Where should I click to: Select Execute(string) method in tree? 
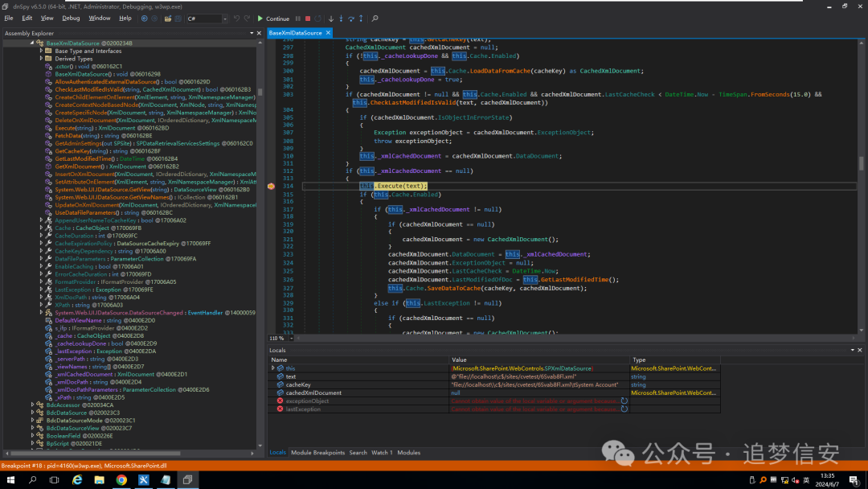112,128
